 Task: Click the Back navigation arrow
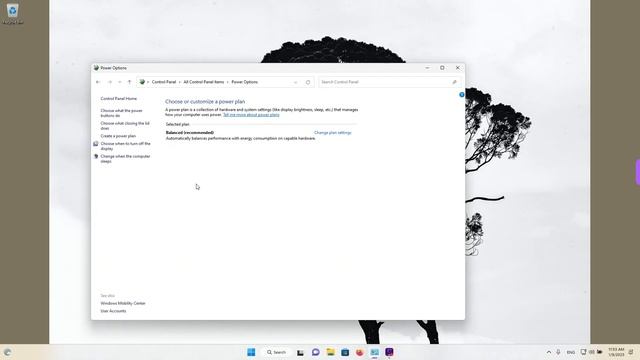point(98,82)
